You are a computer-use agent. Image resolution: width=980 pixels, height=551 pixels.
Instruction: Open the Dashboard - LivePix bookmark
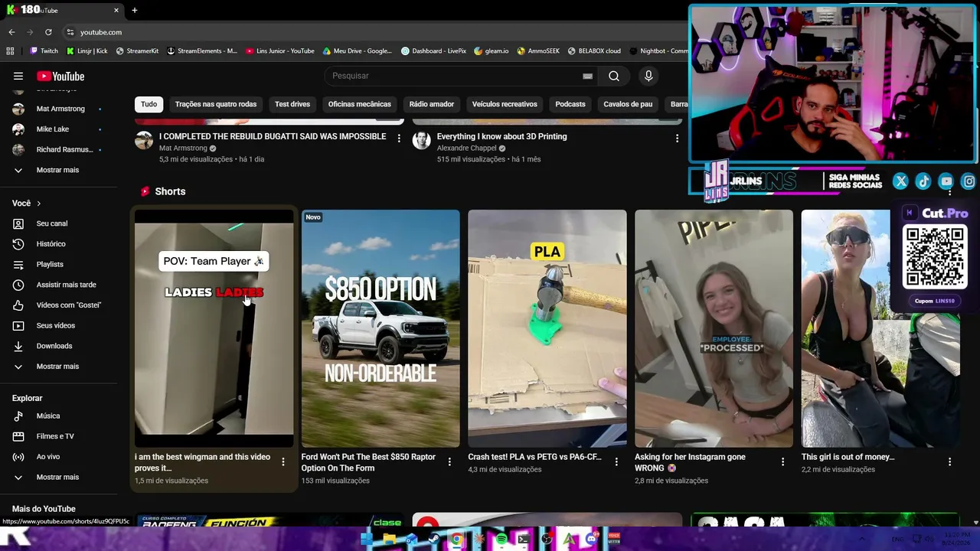click(x=433, y=51)
